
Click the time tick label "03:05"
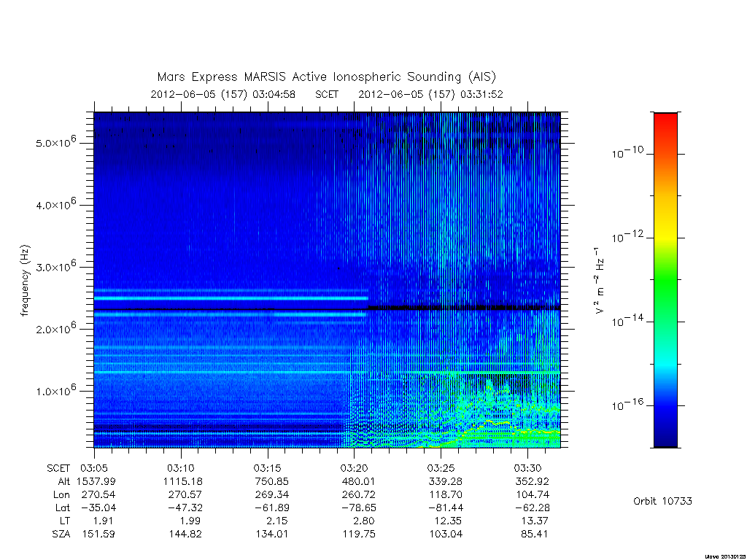94,468
